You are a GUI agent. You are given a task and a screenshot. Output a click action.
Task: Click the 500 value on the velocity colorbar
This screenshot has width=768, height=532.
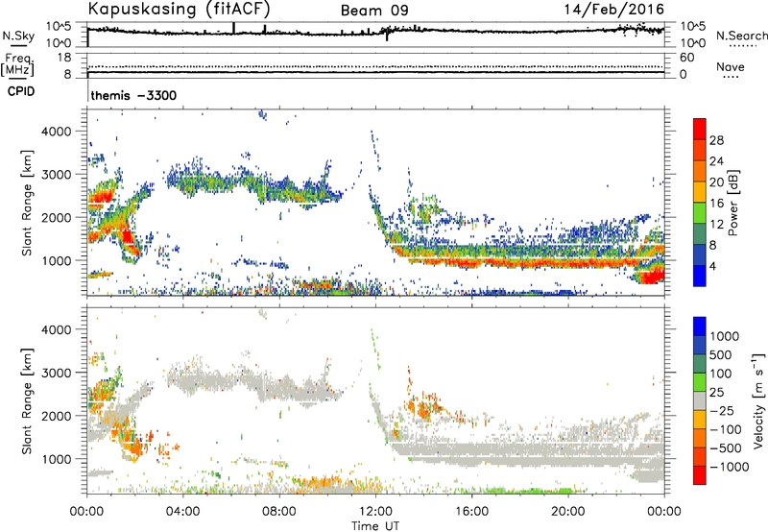point(721,355)
